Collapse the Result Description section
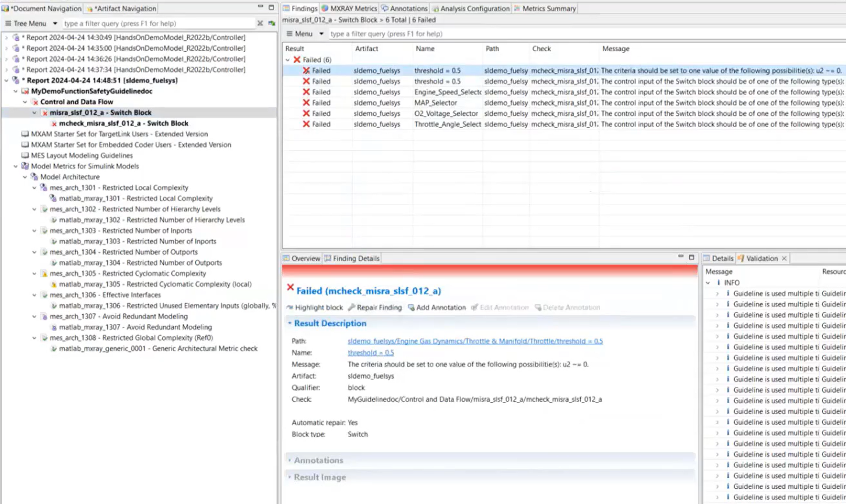846x504 pixels. coord(290,323)
